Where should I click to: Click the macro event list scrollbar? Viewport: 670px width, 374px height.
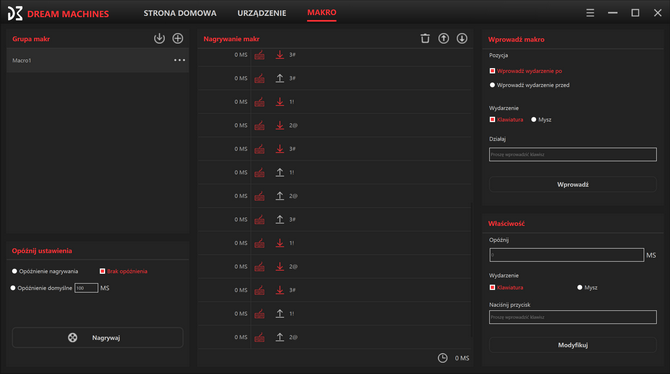pos(472,270)
